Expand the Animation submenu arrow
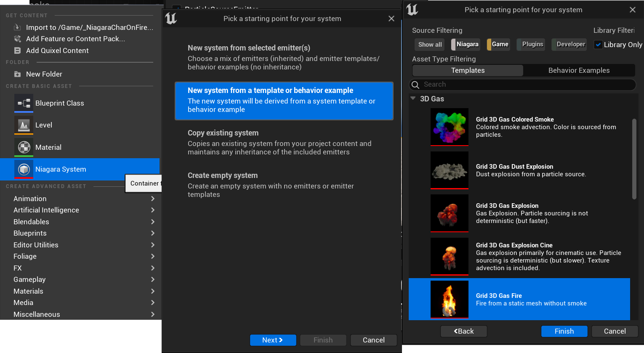Screen dimensions: 644x353 coord(153,199)
